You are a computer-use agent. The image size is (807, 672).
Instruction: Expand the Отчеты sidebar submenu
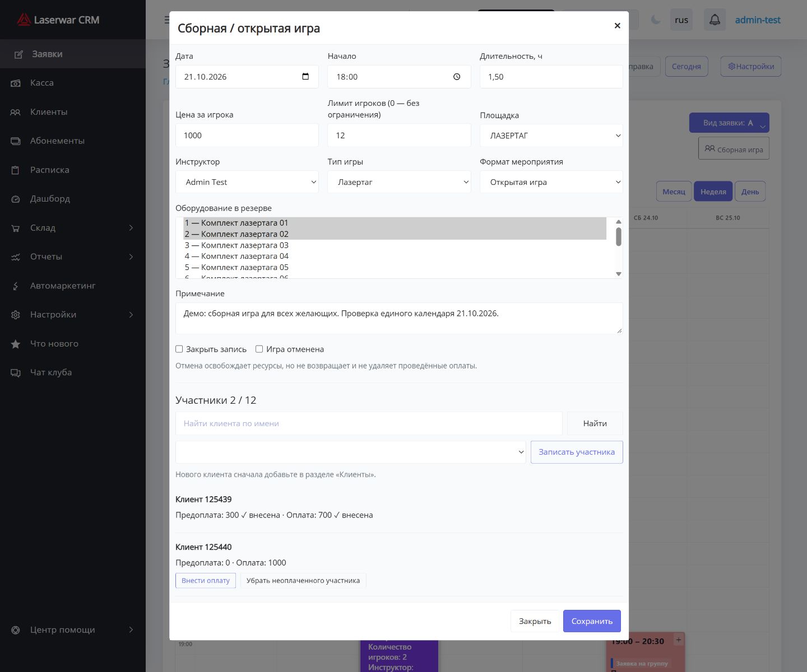(131, 257)
